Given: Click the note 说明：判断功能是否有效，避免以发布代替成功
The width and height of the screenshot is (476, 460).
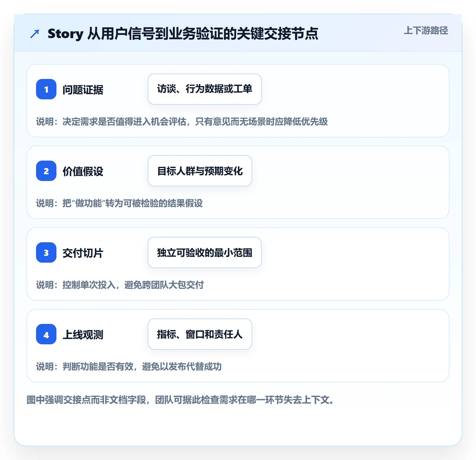Looking at the screenshot, I should coord(129,367).
